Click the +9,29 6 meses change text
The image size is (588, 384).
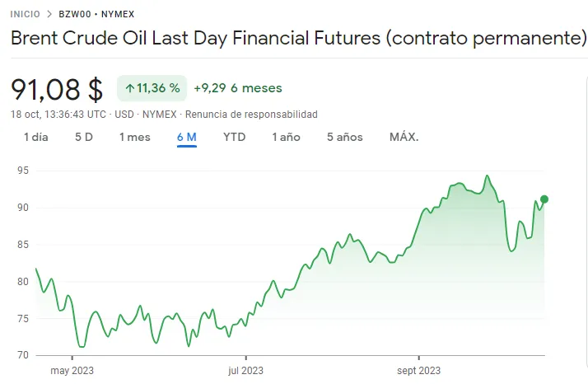coord(238,88)
